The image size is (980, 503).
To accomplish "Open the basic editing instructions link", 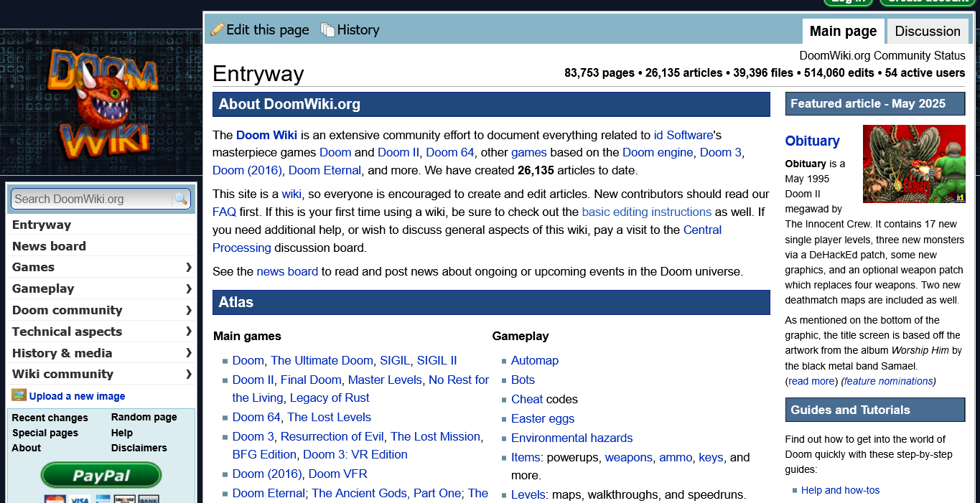I will 646,212.
